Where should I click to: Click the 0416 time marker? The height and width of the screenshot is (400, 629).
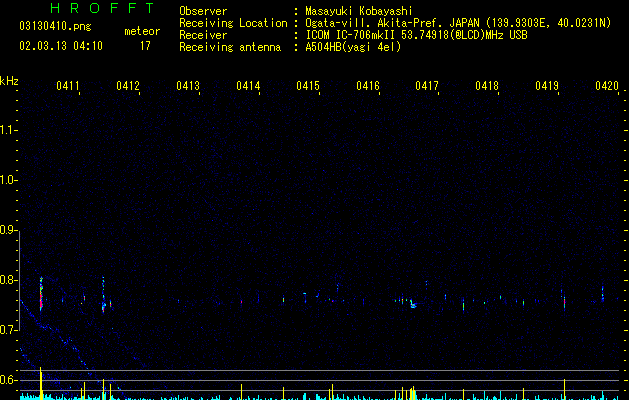(x=368, y=86)
